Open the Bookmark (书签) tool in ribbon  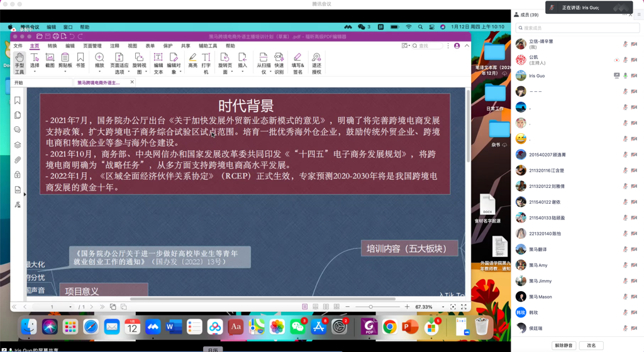(x=80, y=61)
